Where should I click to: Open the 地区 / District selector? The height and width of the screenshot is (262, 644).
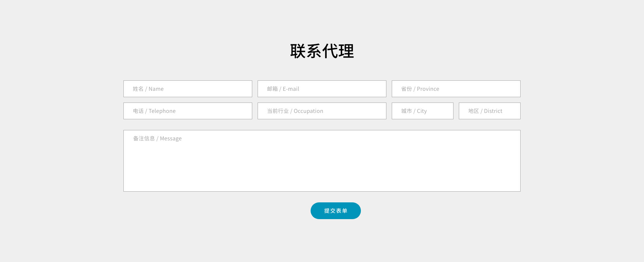[x=490, y=111]
